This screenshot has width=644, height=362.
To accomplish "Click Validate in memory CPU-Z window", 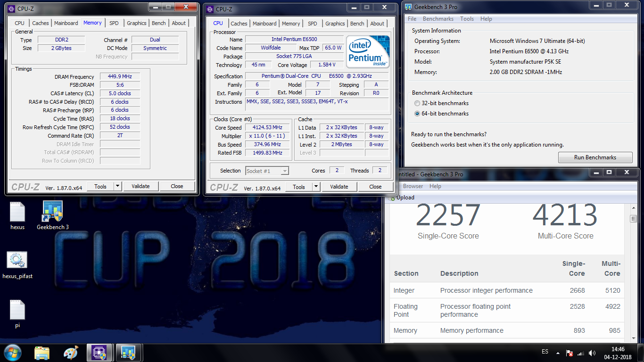I will 140,186.
